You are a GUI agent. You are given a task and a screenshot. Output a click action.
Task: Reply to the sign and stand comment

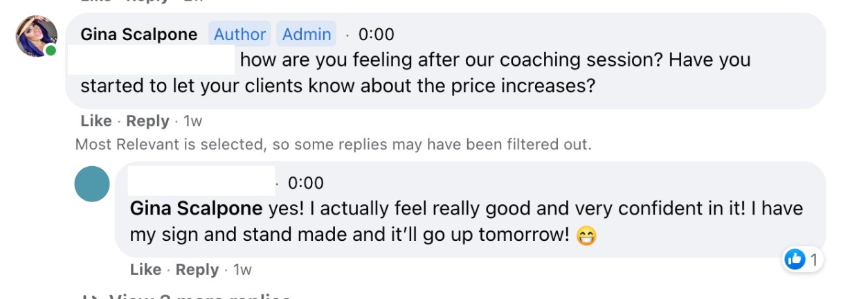click(197, 269)
